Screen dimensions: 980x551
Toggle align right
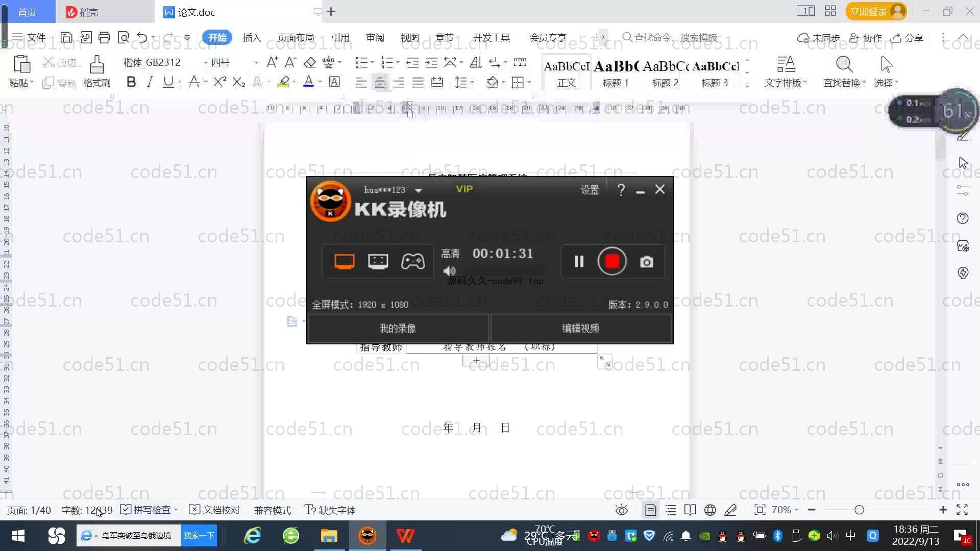[399, 82]
